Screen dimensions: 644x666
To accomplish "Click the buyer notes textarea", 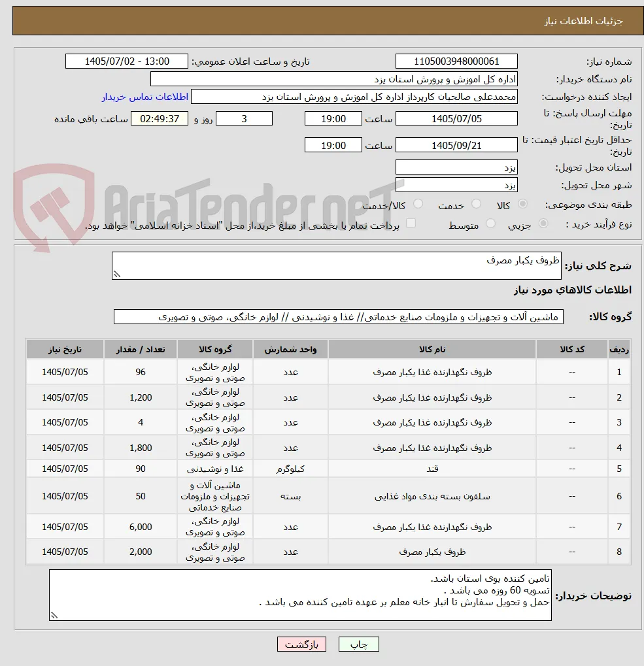I will pyautogui.click(x=300, y=595).
